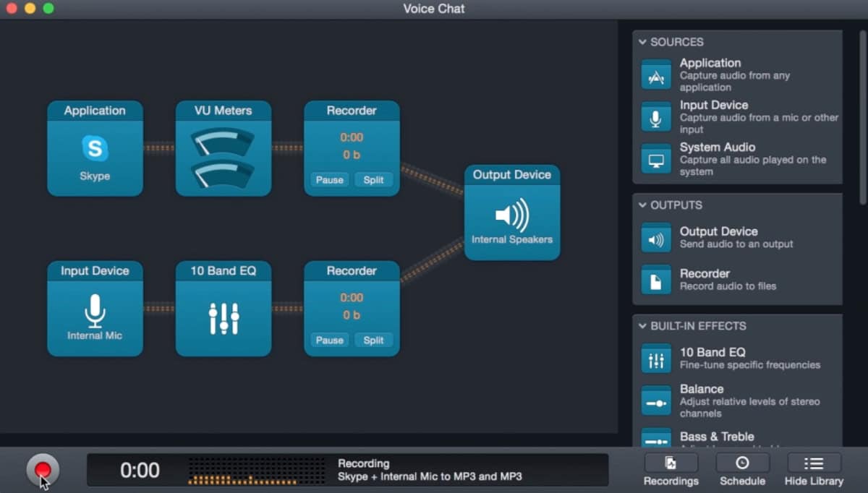Image resolution: width=868 pixels, height=493 pixels.
Task: Select the Application block title
Action: [95, 111]
